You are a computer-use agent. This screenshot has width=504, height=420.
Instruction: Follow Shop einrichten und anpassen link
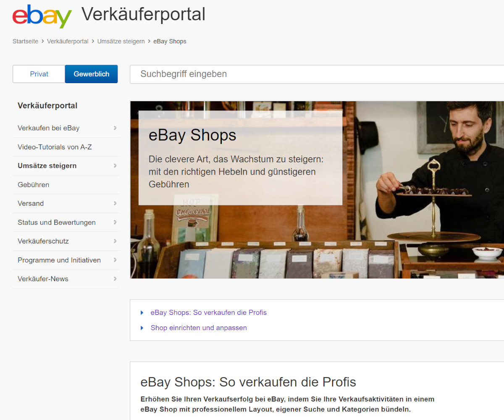tap(199, 328)
